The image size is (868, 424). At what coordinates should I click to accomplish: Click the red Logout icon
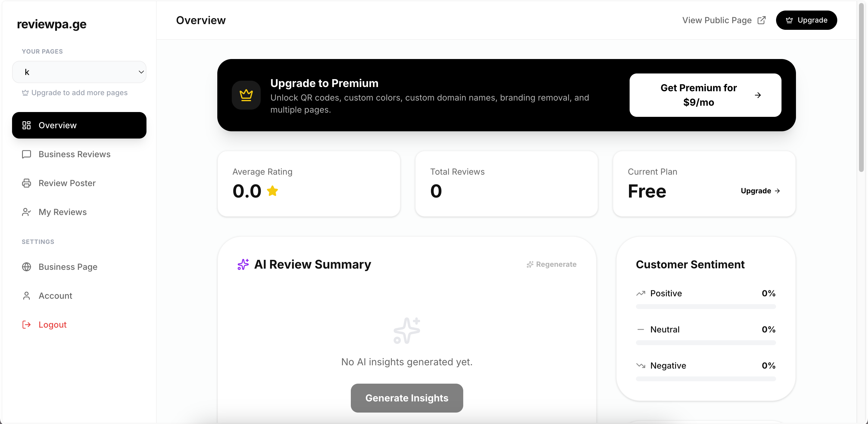pos(27,324)
